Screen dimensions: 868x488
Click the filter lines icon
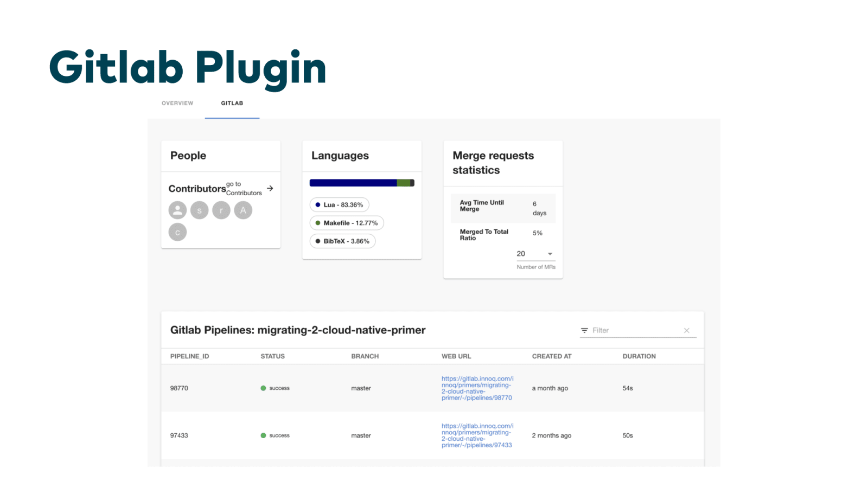click(x=584, y=330)
